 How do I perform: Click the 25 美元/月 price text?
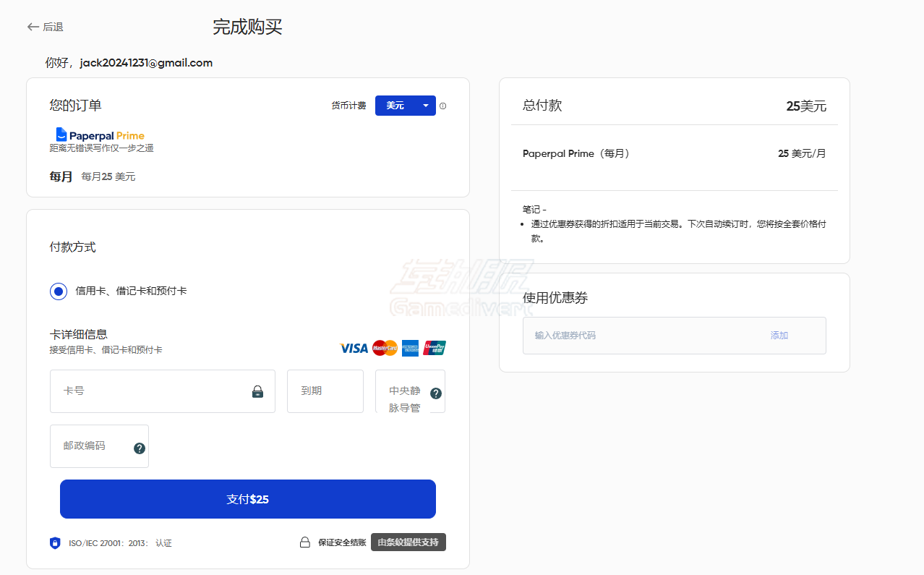(802, 153)
